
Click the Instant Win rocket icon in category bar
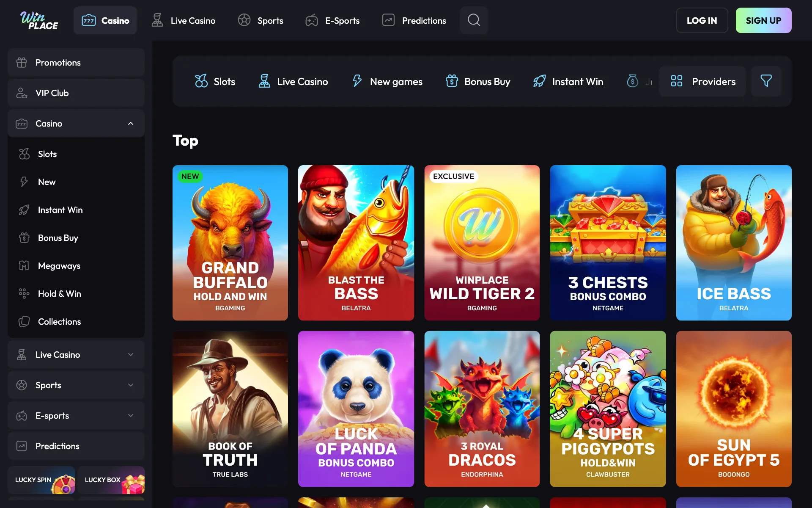(539, 81)
